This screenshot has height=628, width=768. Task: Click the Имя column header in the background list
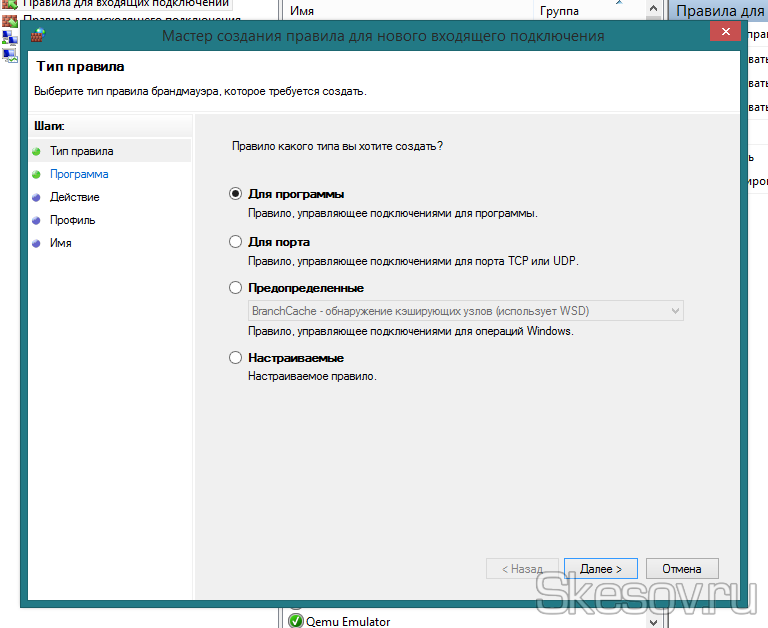coord(303,11)
